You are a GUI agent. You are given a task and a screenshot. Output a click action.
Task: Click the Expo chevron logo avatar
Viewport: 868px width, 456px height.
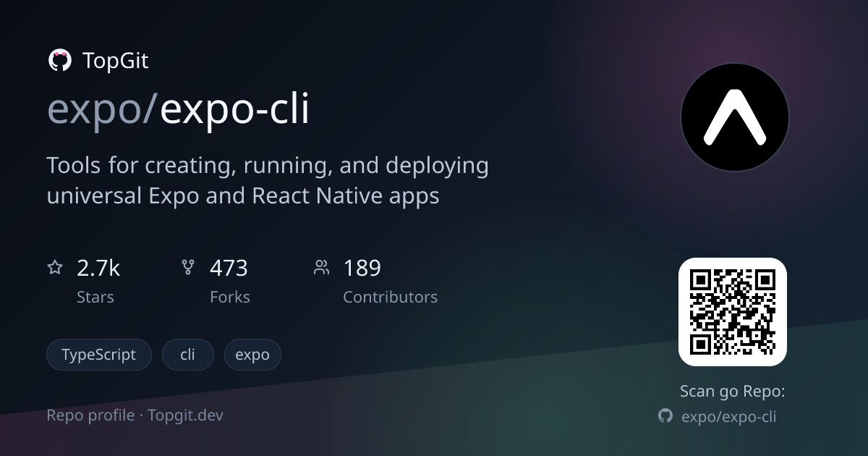[x=734, y=117]
